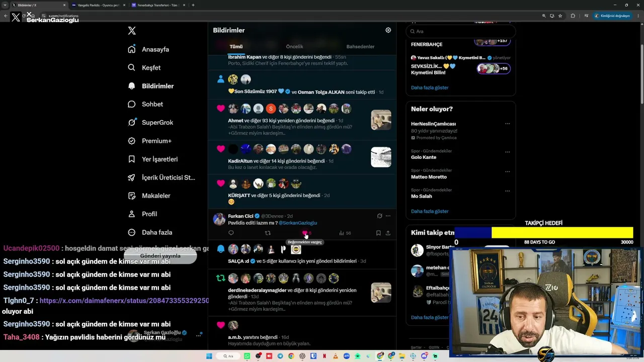Viewport: 644px width, 362px height.
Task: Share Furkan Cici's post
Action: pyautogui.click(x=388, y=233)
